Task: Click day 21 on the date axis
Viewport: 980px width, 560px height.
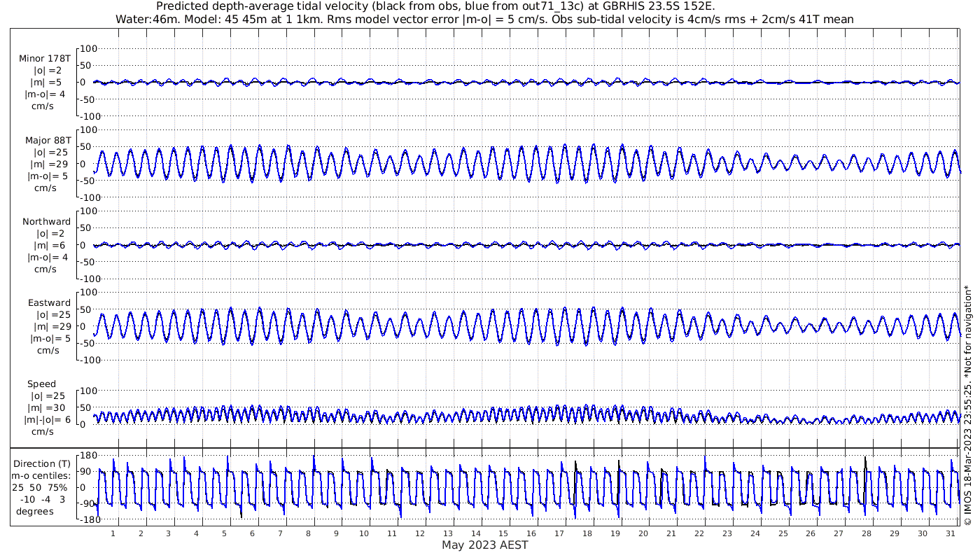Action: click(x=671, y=533)
